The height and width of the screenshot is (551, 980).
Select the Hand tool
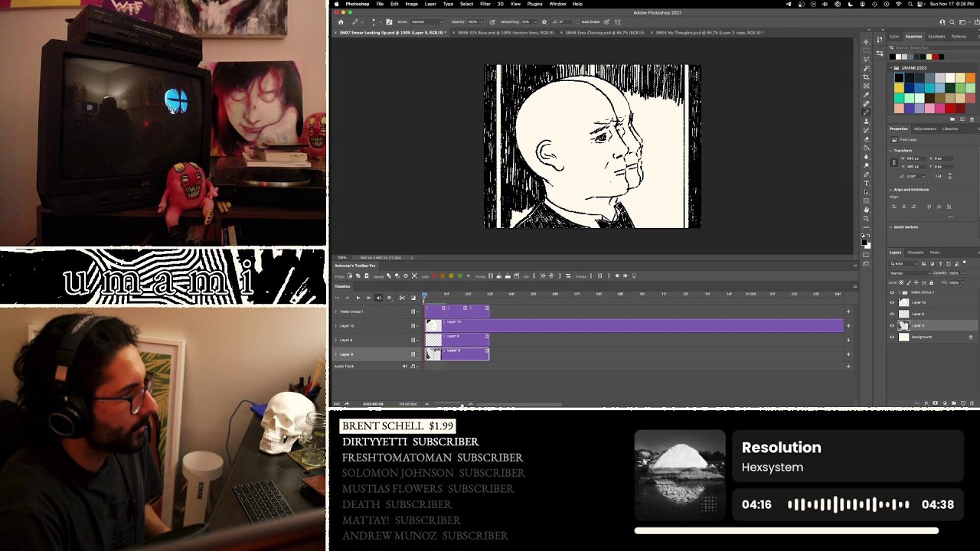click(x=866, y=210)
